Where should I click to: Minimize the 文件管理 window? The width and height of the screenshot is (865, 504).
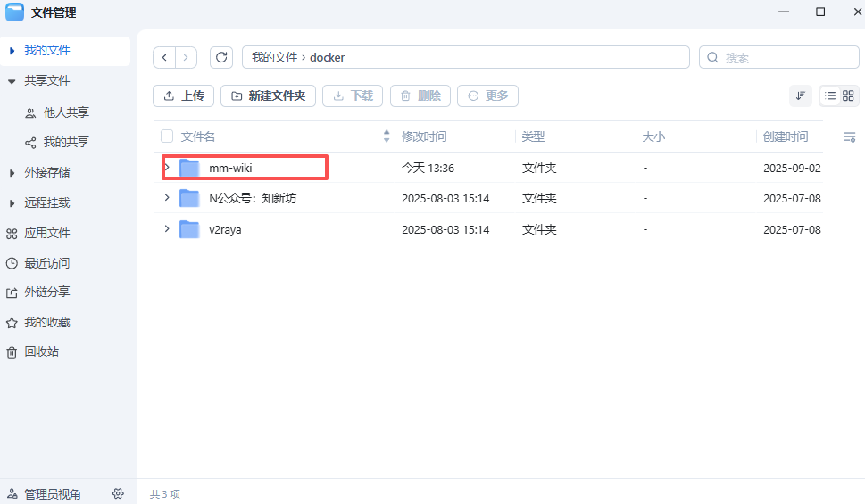[784, 12]
